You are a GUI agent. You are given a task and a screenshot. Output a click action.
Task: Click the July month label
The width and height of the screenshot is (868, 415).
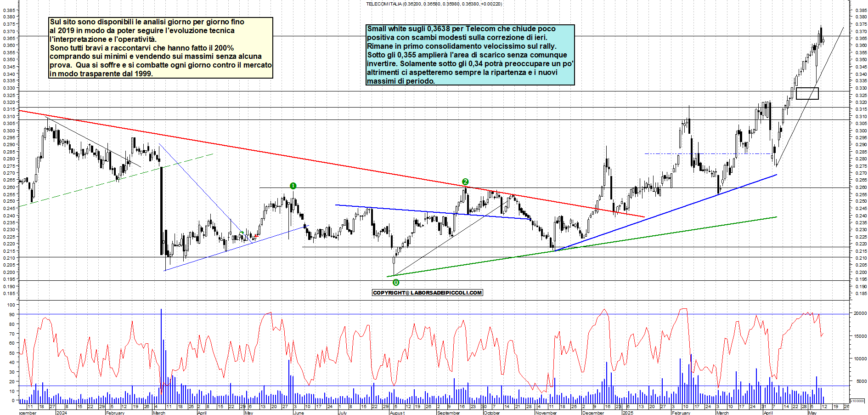(343, 413)
